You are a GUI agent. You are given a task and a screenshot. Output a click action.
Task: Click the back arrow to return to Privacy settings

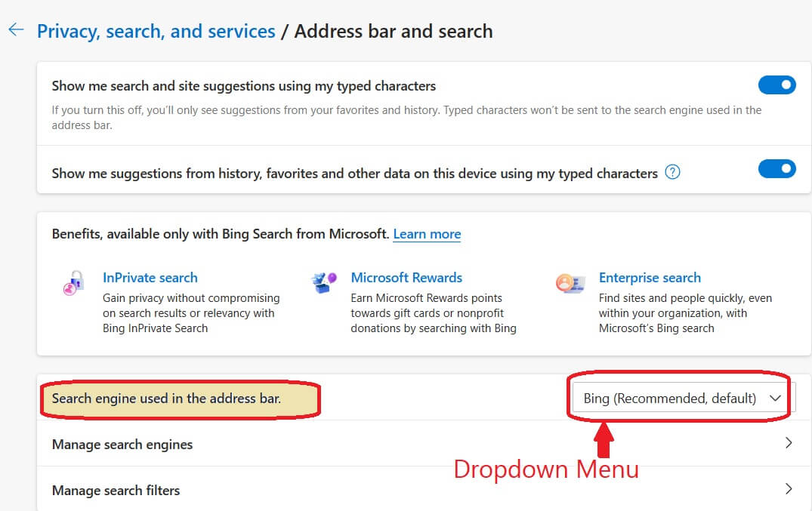(16, 29)
